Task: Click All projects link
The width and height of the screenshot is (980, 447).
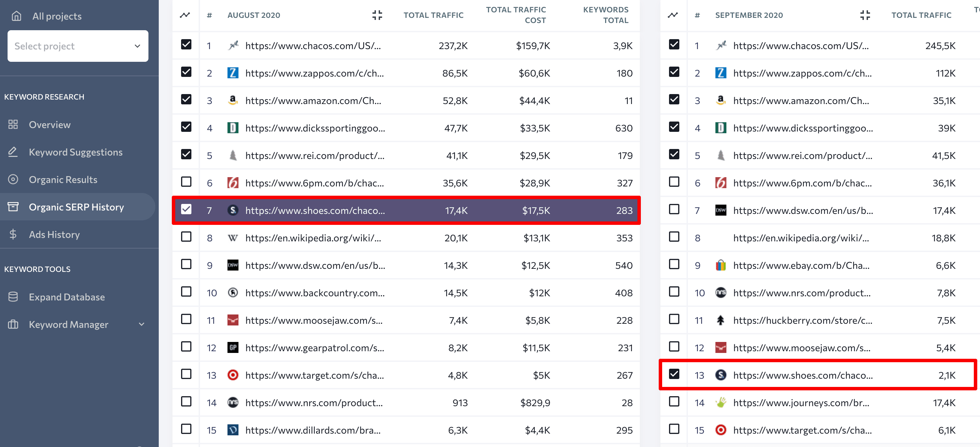Action: (x=57, y=16)
